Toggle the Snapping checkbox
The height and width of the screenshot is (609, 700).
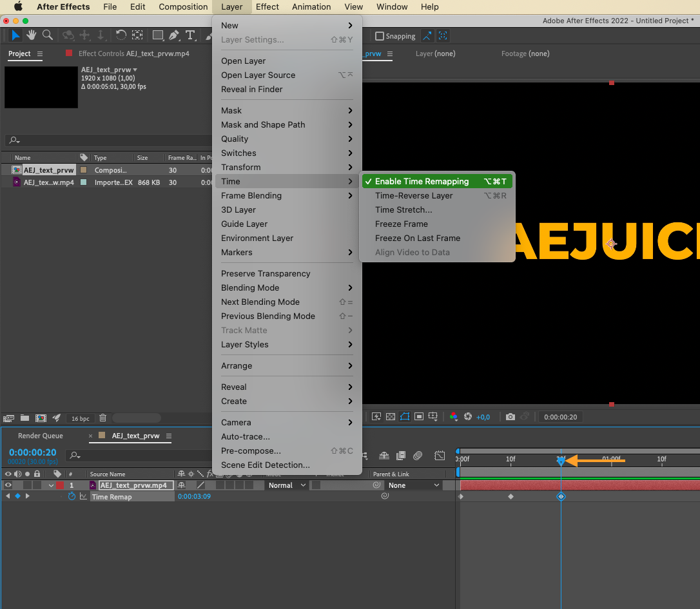pos(380,36)
